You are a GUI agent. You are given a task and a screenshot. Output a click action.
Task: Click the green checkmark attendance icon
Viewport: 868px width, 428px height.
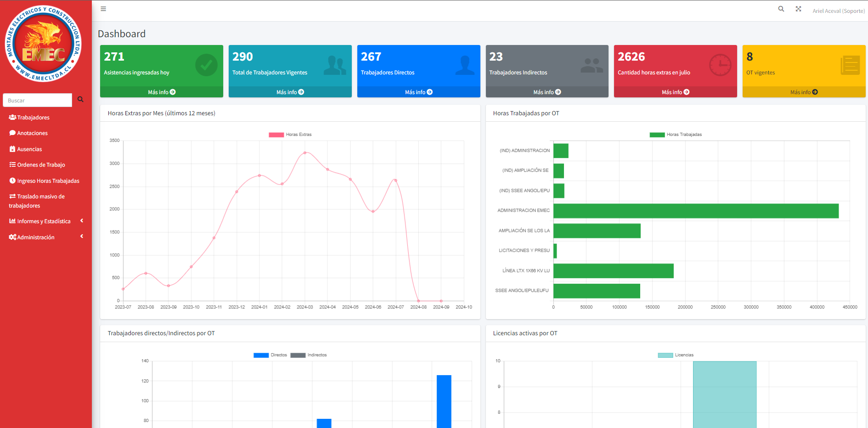(206, 65)
